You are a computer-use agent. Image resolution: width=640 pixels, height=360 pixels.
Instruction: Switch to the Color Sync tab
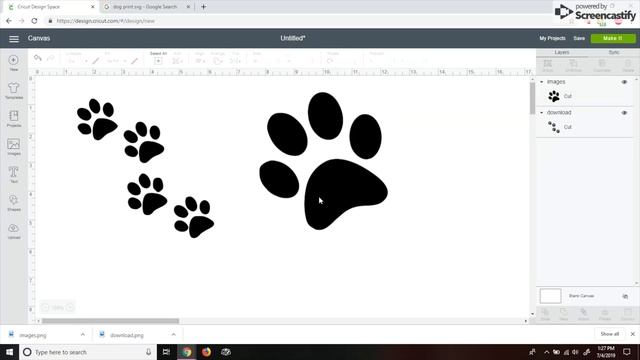click(613, 53)
